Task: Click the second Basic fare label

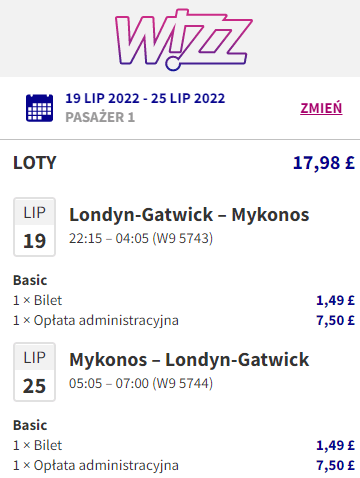Action: [30, 425]
